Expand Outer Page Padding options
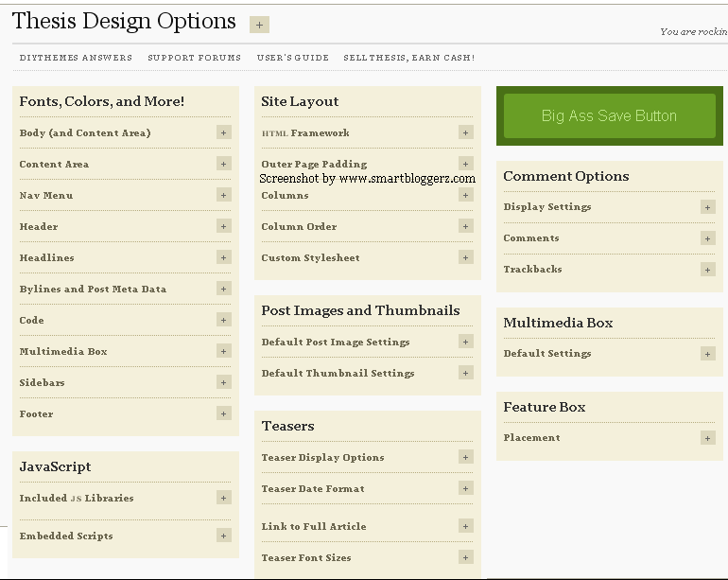The width and height of the screenshot is (728, 580). point(466,164)
